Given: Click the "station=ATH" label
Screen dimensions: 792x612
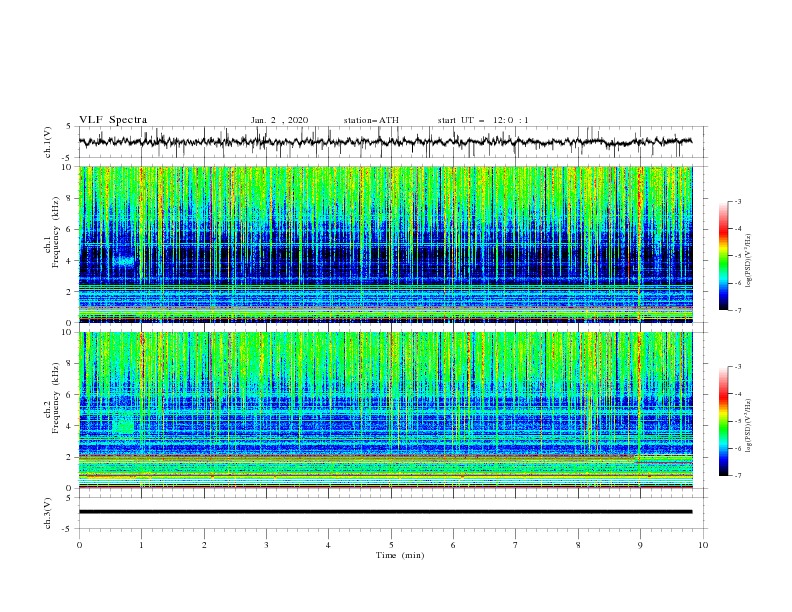Looking at the screenshot, I should pyautogui.click(x=371, y=120).
